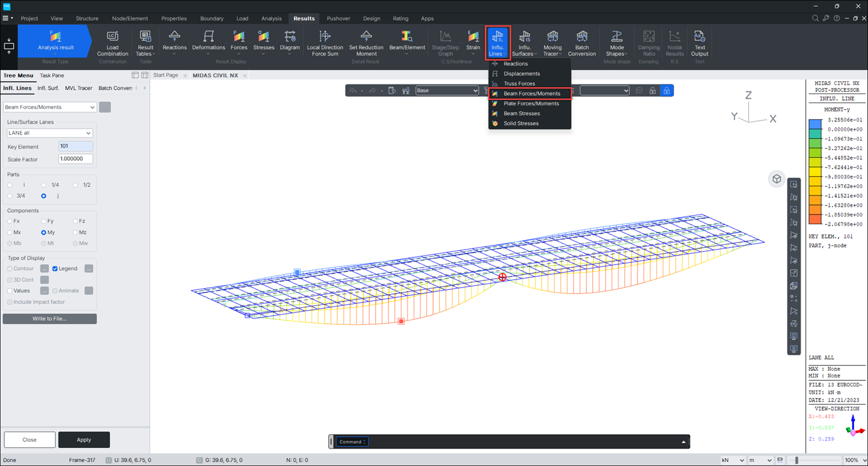The height and width of the screenshot is (466, 868).
Task: Click the blue lock icon on view toolbar
Action: click(666, 90)
